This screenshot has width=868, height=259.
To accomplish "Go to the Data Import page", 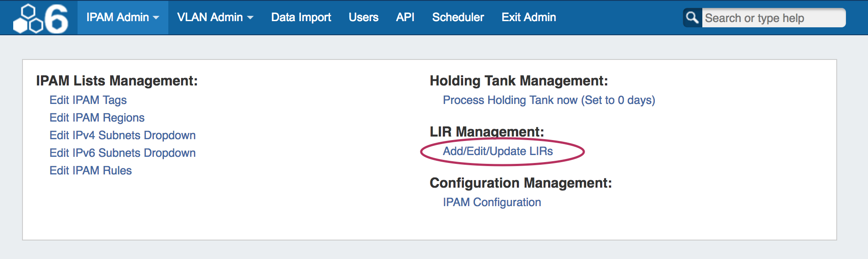I will coord(301,17).
